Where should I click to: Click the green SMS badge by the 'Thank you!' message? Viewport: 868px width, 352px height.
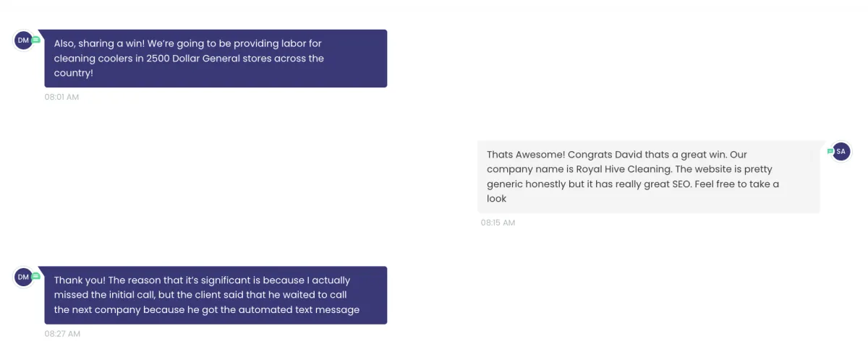pyautogui.click(x=35, y=276)
